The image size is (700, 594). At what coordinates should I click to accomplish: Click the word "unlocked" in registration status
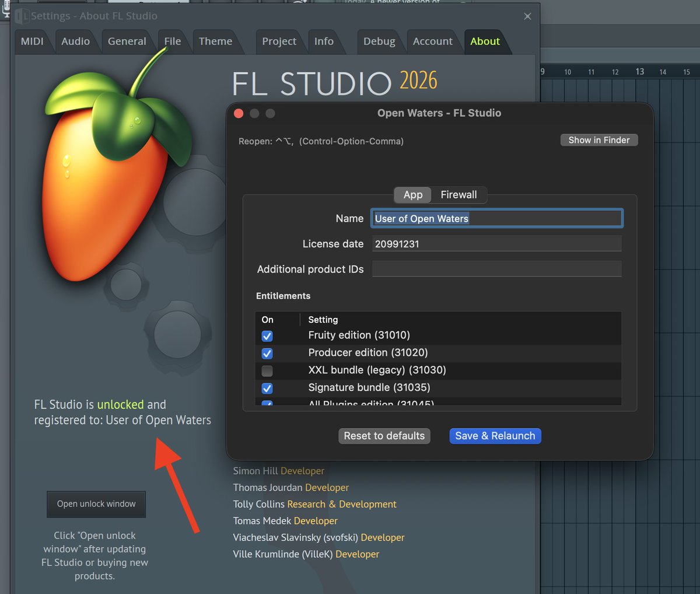120,404
